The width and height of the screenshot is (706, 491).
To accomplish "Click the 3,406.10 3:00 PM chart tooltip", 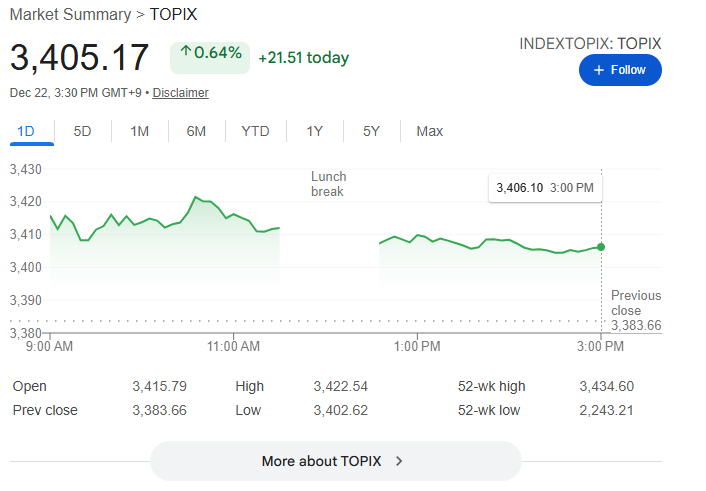I will coord(545,188).
